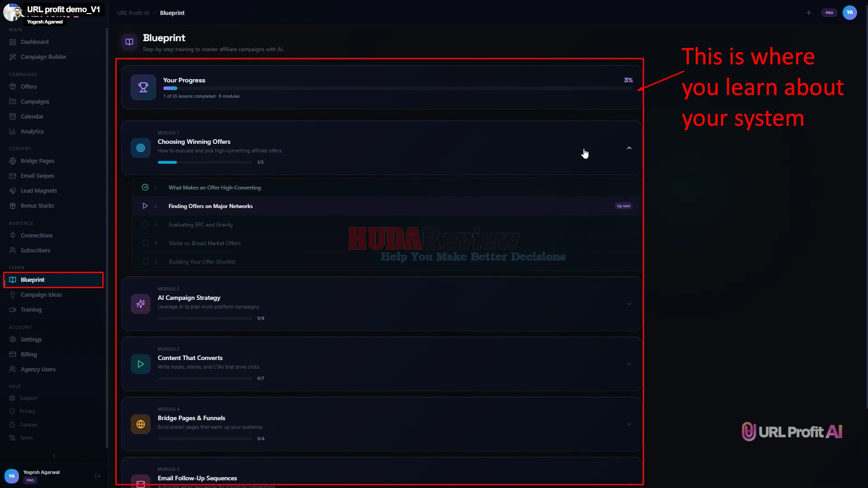Select the Campaign Ideas lightbulb icon
This screenshot has height=488, width=868.
coord(13,295)
